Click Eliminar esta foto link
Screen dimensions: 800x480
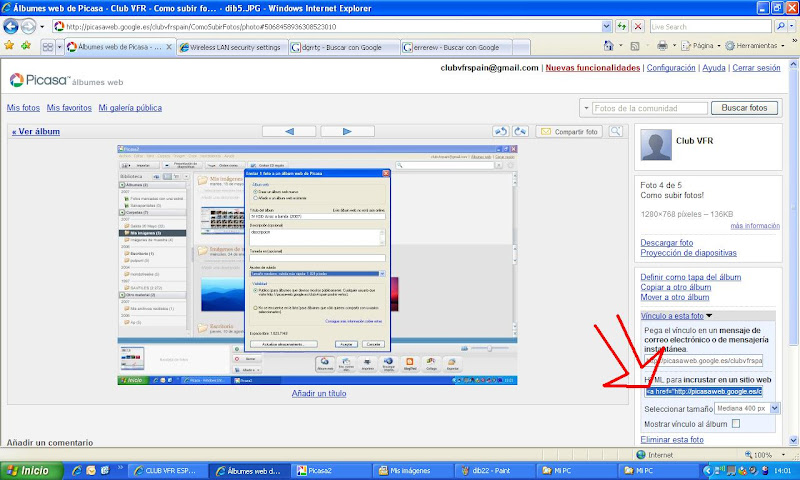[672, 439]
